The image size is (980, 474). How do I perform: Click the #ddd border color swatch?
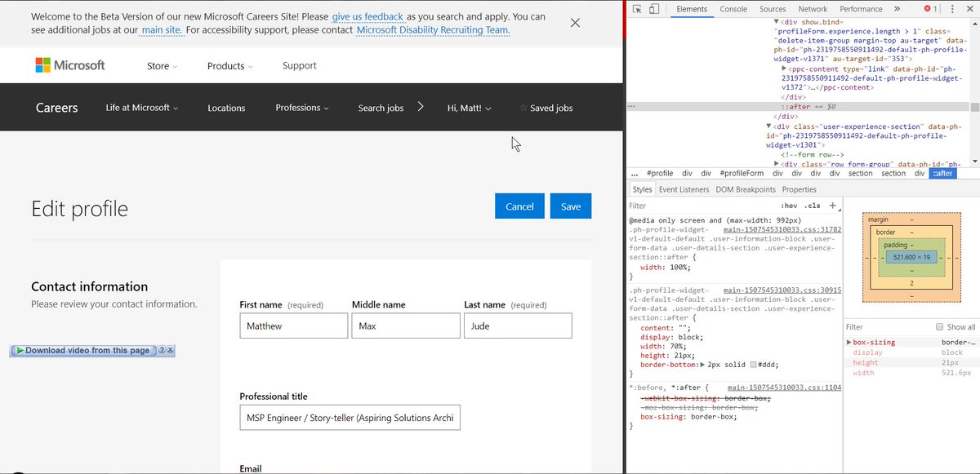[x=754, y=364]
